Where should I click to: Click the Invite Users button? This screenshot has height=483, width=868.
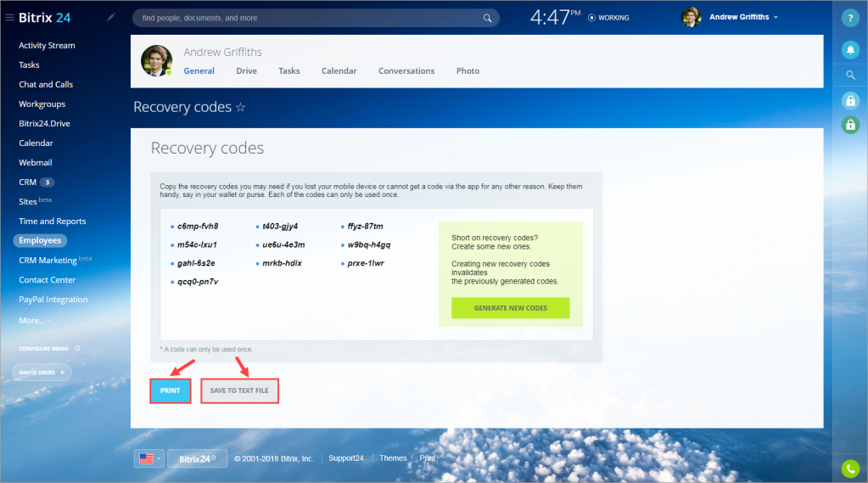(42, 372)
